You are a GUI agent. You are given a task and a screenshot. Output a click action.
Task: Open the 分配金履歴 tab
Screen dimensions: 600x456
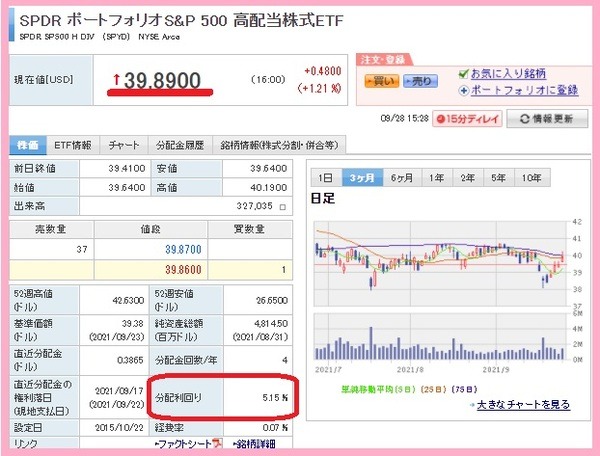[180, 145]
